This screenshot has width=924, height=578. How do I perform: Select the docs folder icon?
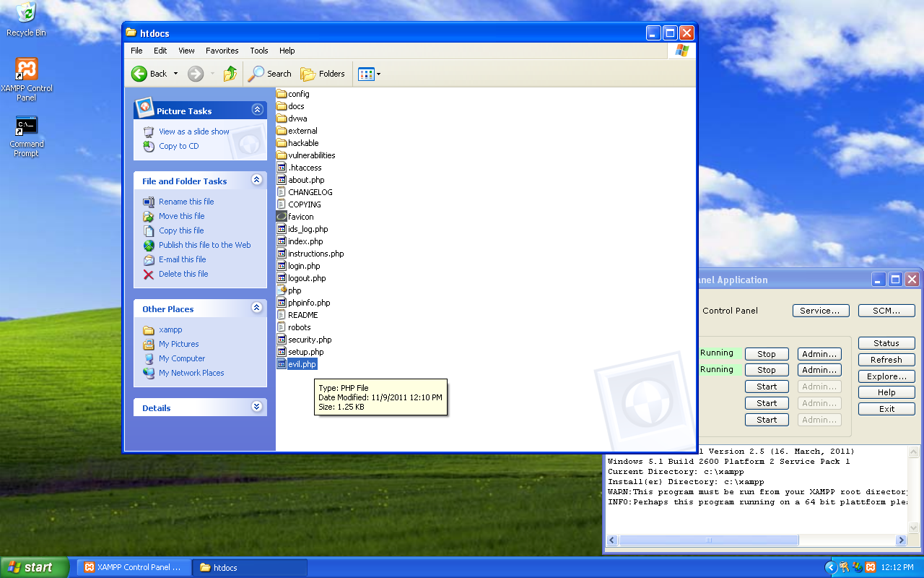(282, 106)
